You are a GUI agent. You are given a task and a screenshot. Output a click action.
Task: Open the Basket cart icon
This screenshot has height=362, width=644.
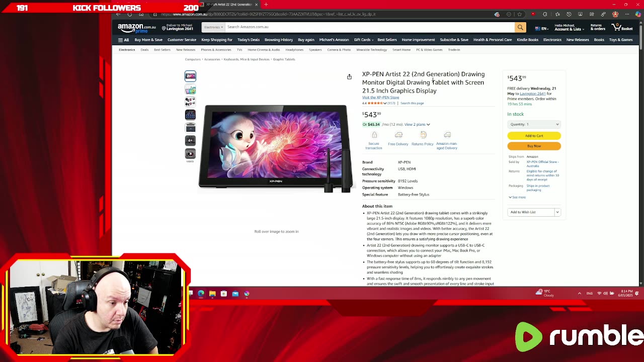[x=622, y=27]
